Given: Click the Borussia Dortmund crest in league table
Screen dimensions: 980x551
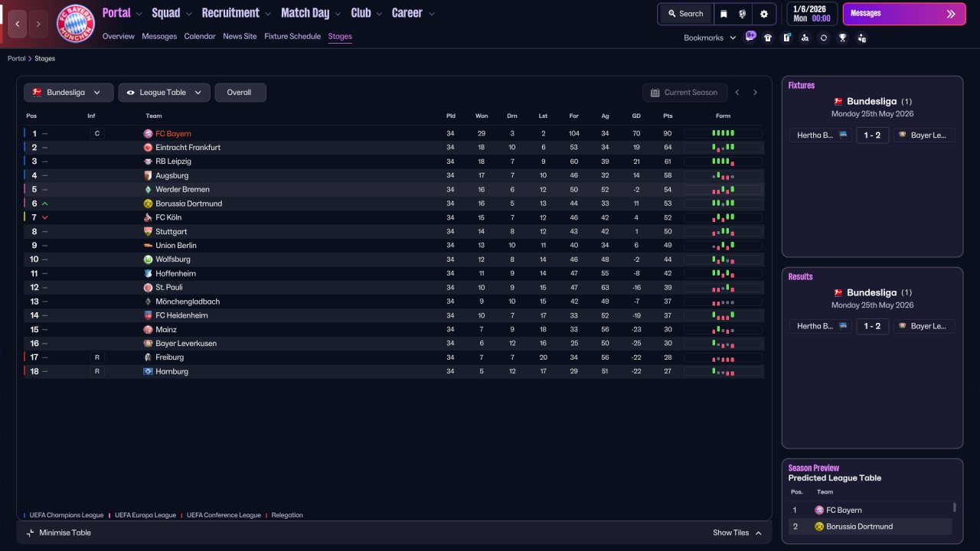Looking at the screenshot, I should (x=148, y=204).
